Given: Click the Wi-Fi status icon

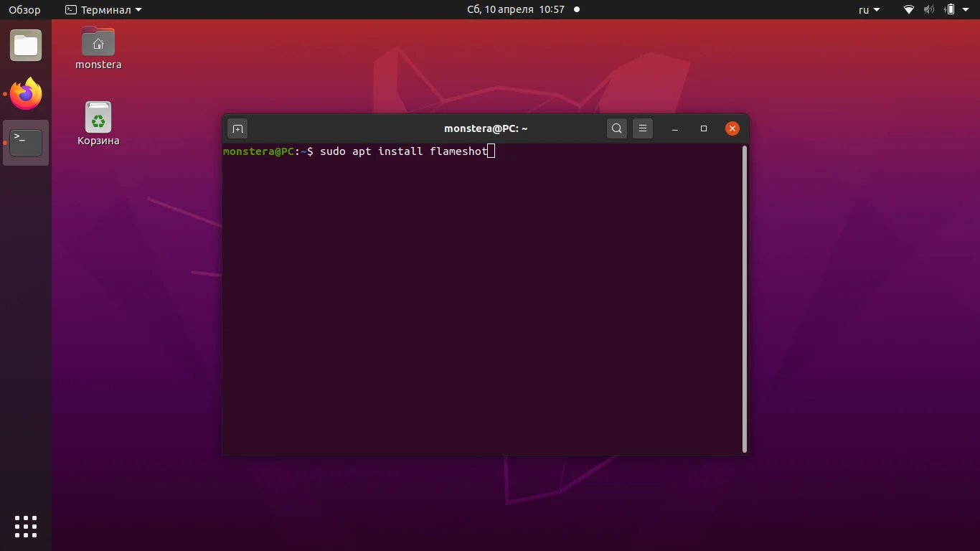Looking at the screenshot, I should [908, 9].
